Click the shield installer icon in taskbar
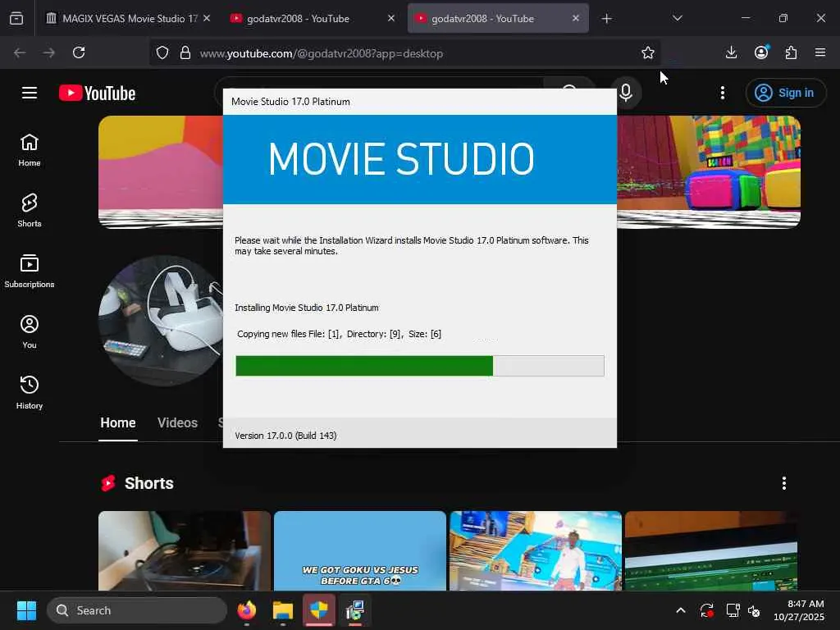 point(319,610)
